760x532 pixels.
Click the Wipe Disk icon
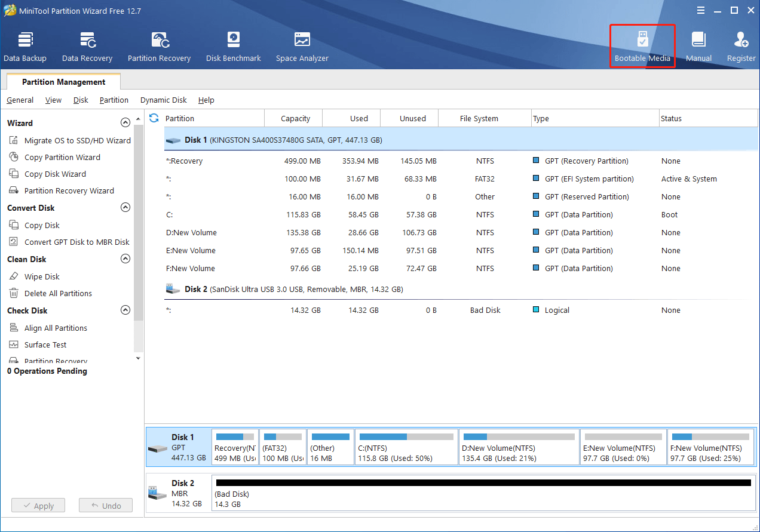(x=14, y=276)
